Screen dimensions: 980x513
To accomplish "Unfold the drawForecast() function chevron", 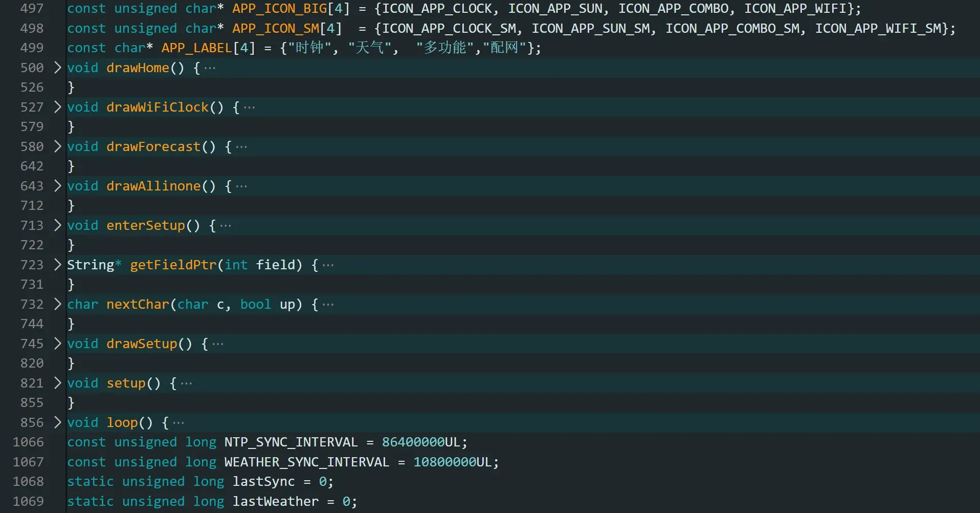I will [x=57, y=146].
